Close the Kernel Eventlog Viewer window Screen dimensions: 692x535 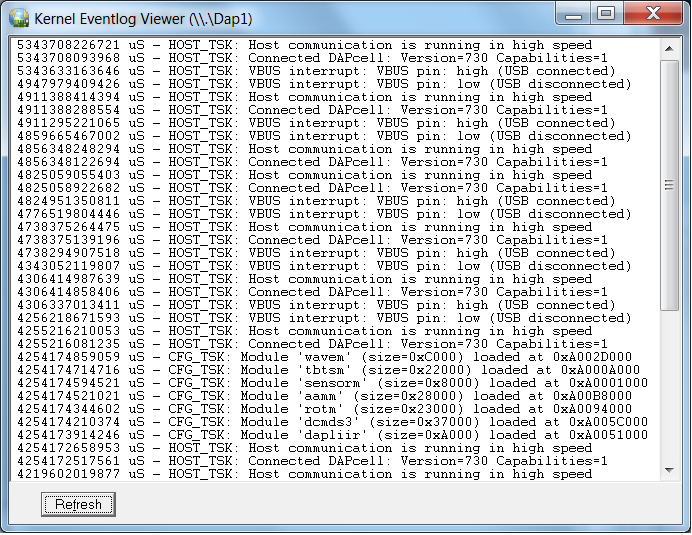[x=653, y=13]
